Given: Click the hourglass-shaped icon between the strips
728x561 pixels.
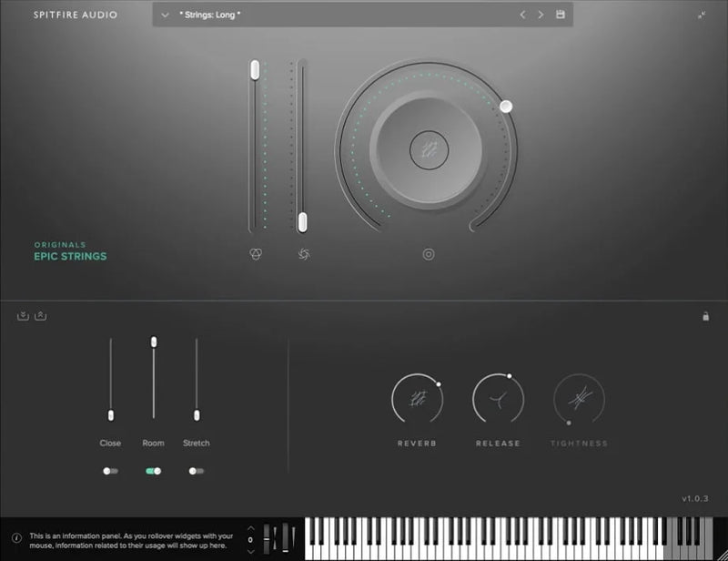Looking at the screenshot, I should [275, 539].
